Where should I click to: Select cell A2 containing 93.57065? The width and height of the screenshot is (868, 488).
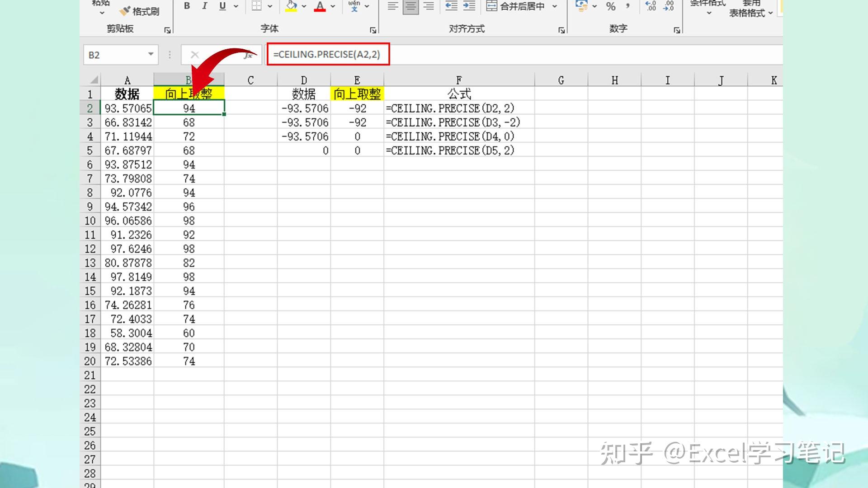tap(128, 108)
